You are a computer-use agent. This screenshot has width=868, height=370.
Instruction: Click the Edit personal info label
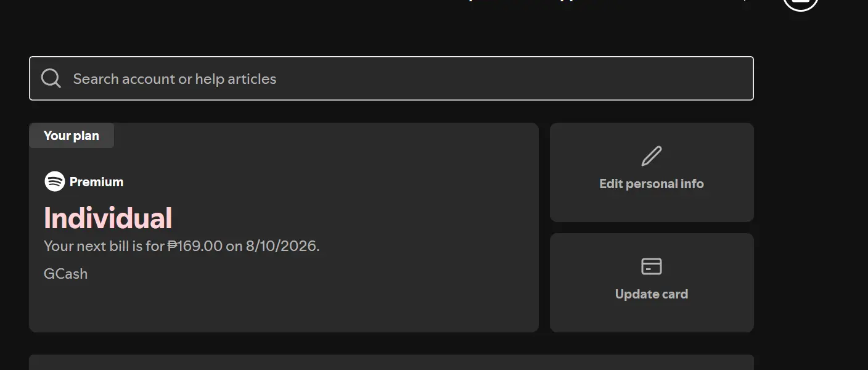click(x=652, y=184)
